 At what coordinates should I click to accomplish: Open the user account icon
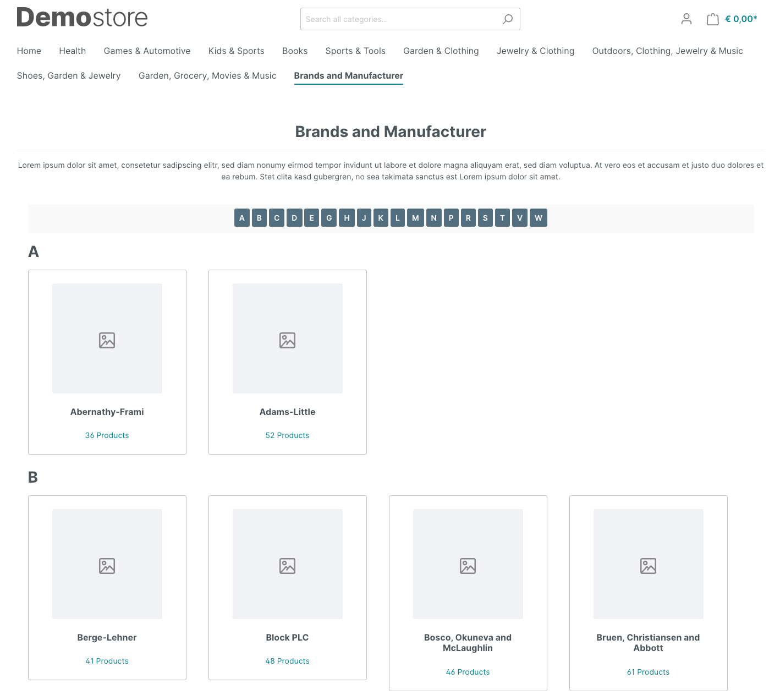pos(686,19)
